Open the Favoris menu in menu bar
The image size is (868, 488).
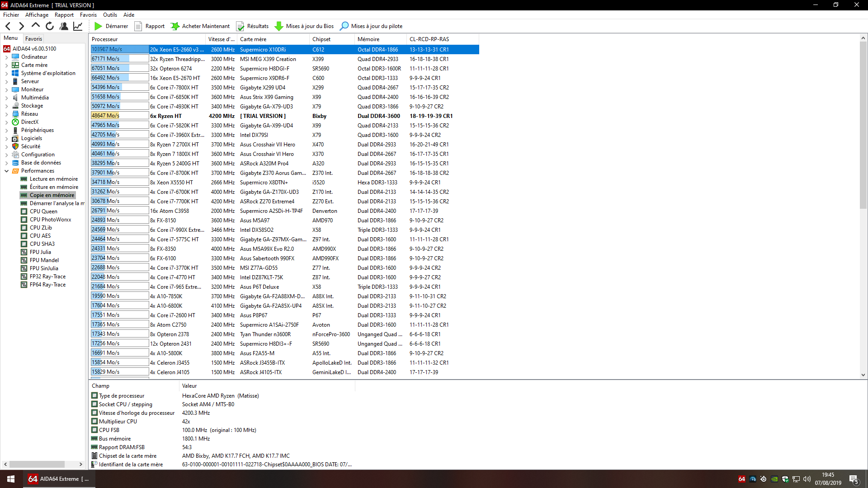[88, 15]
